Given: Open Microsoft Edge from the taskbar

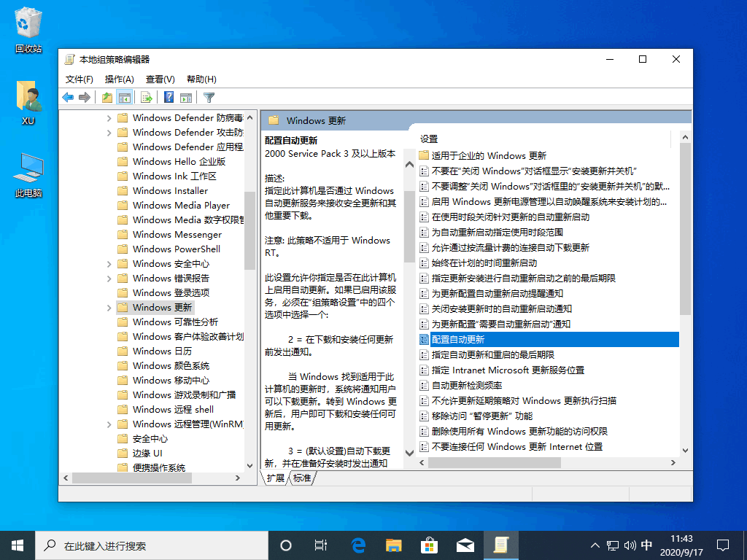Looking at the screenshot, I should click(x=358, y=545).
